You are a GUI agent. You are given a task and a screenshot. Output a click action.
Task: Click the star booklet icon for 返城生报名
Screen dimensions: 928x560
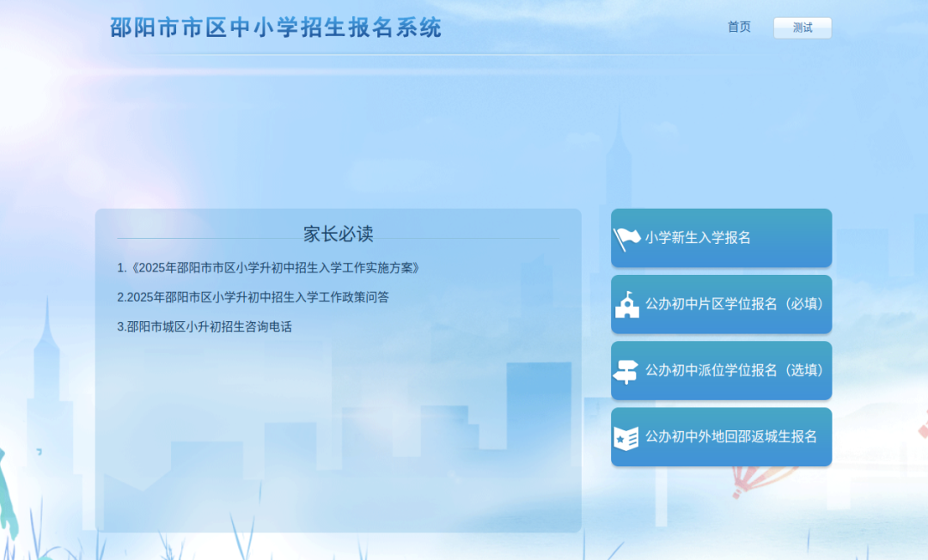tap(626, 439)
